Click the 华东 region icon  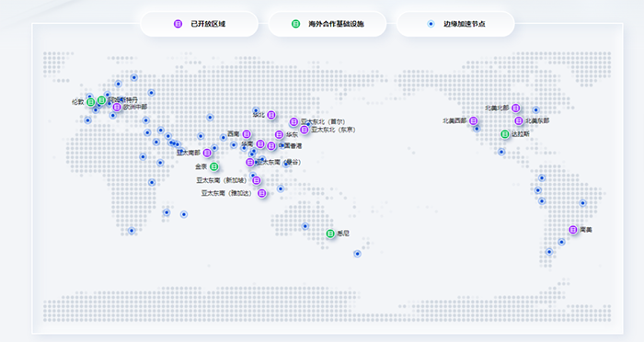(279, 134)
